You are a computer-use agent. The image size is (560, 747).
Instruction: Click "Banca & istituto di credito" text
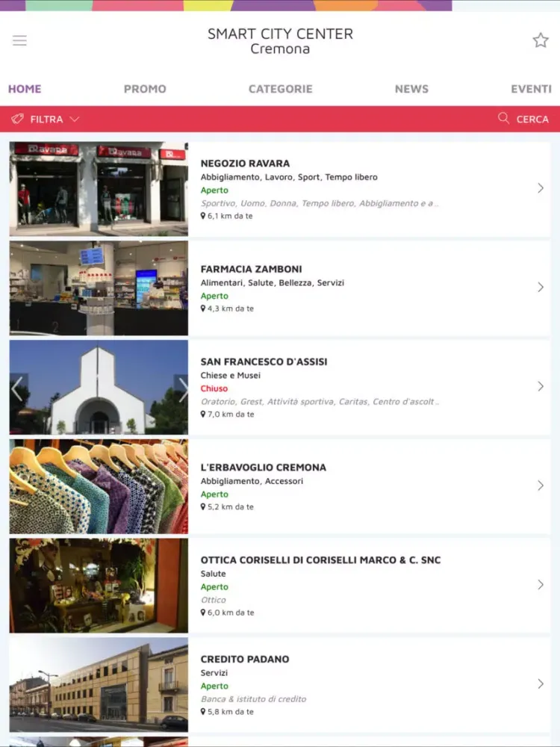[253, 699]
